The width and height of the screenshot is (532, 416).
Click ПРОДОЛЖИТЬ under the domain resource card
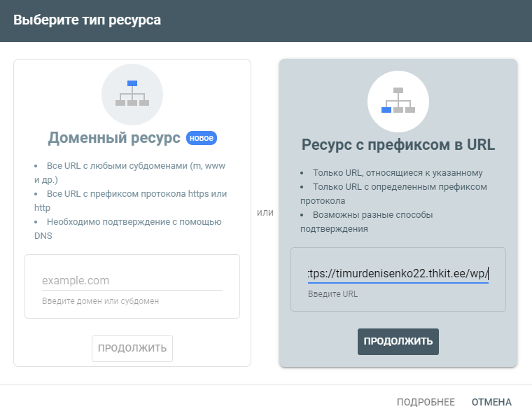pos(132,349)
